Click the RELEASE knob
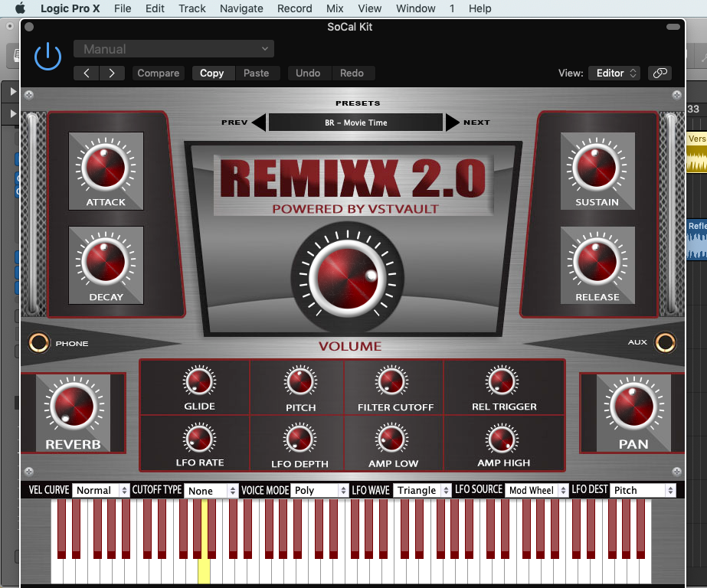Viewport: 707px width, 588px height. pos(597,261)
